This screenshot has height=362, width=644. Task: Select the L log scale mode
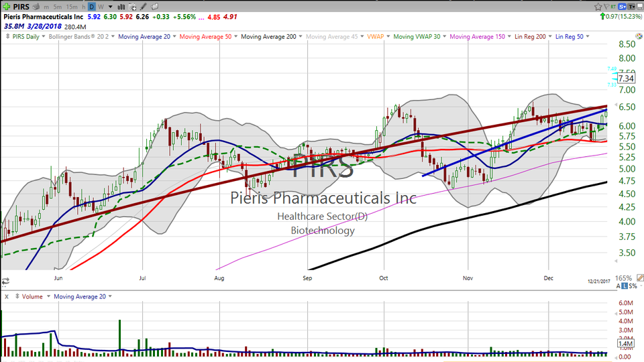(625, 286)
